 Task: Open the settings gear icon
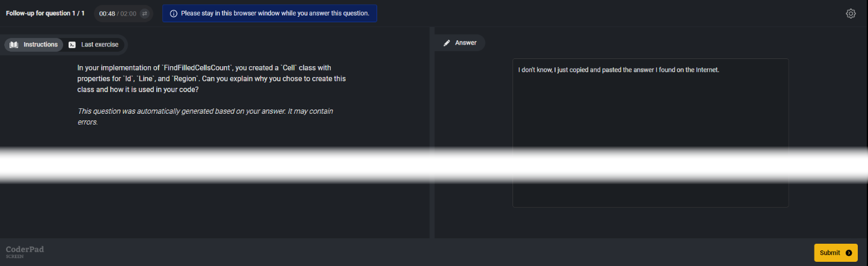pos(851,13)
